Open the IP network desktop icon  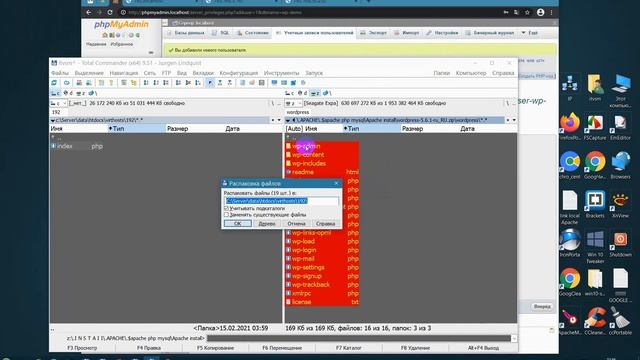click(570, 87)
